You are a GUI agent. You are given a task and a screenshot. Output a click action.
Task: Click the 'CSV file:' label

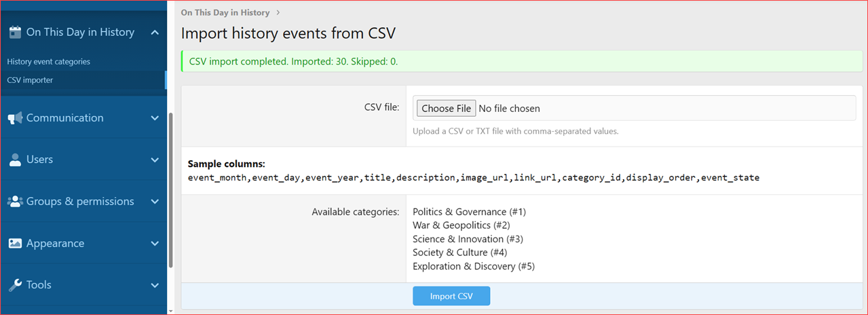[382, 107]
